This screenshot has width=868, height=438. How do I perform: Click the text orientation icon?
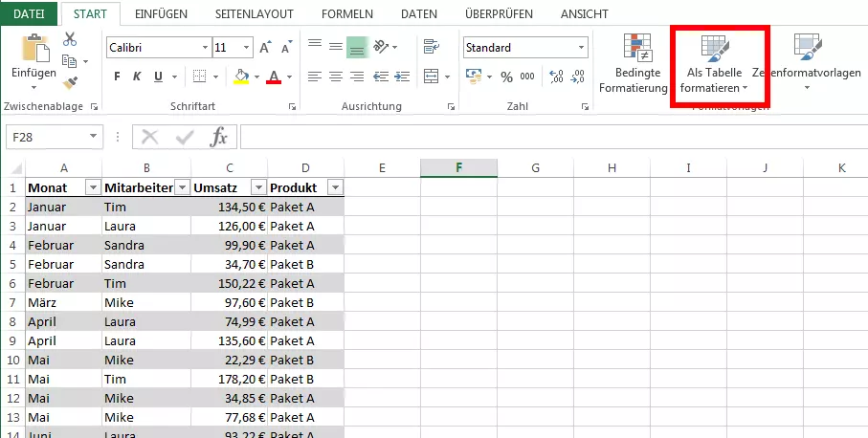[x=382, y=47]
